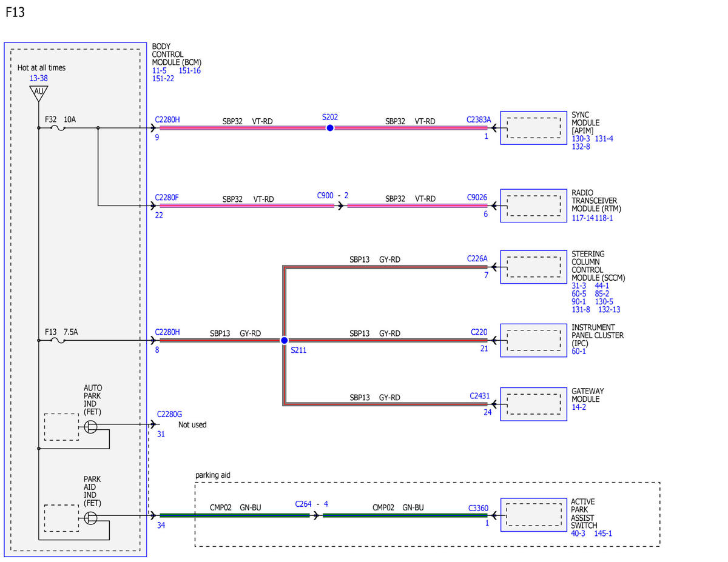Open BCM page reference 11-5
Viewport: 728px width, 562px height.
160,70
